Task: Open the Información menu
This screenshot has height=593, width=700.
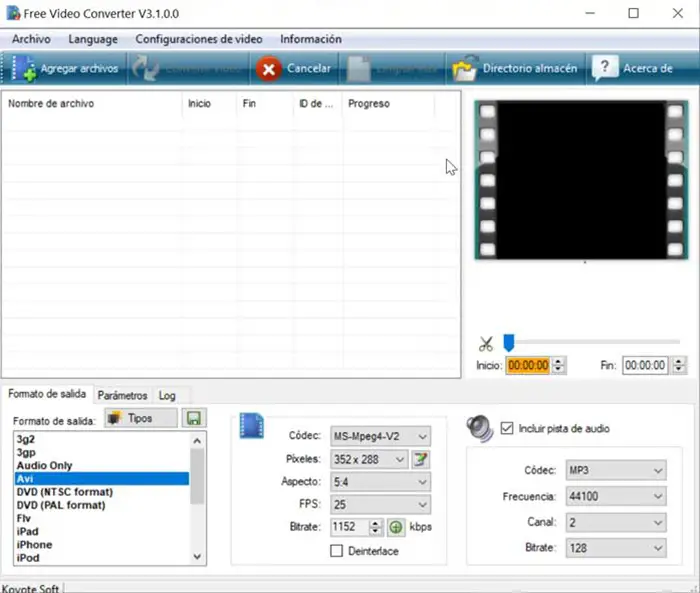Action: 311,39
